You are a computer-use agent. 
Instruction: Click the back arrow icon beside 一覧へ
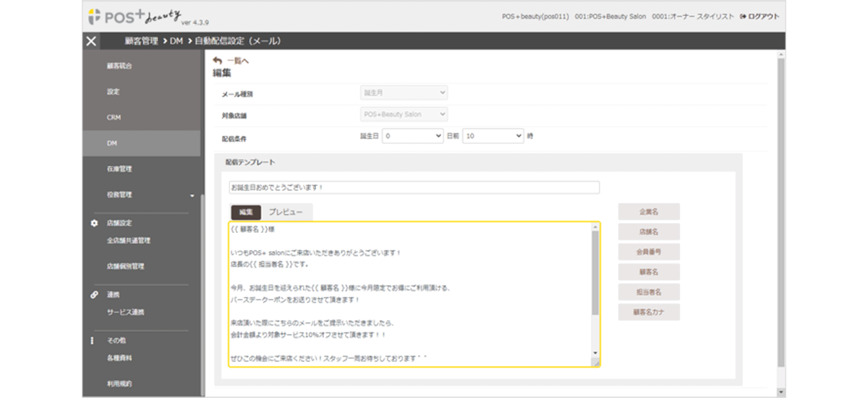217,61
